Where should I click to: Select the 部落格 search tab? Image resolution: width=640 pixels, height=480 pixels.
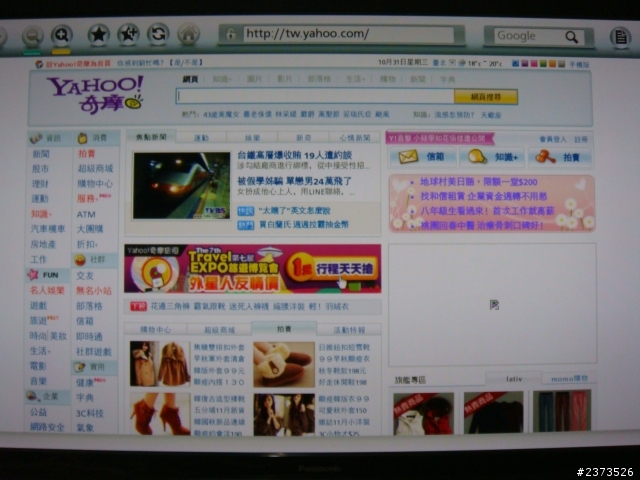(x=319, y=79)
